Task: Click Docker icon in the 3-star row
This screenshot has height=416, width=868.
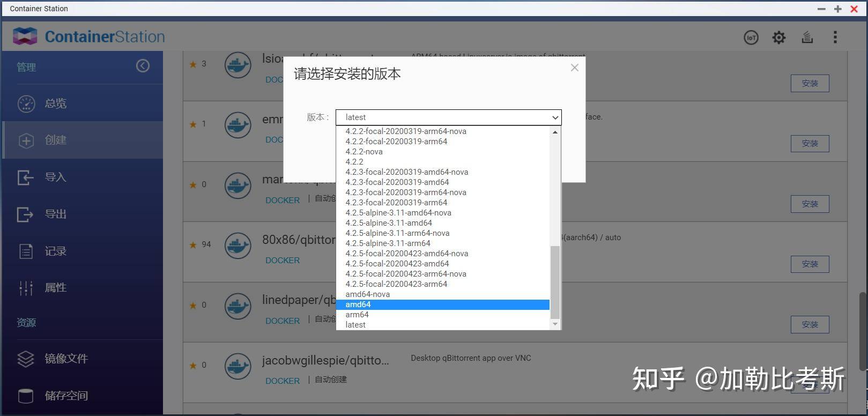Action: 238,65
